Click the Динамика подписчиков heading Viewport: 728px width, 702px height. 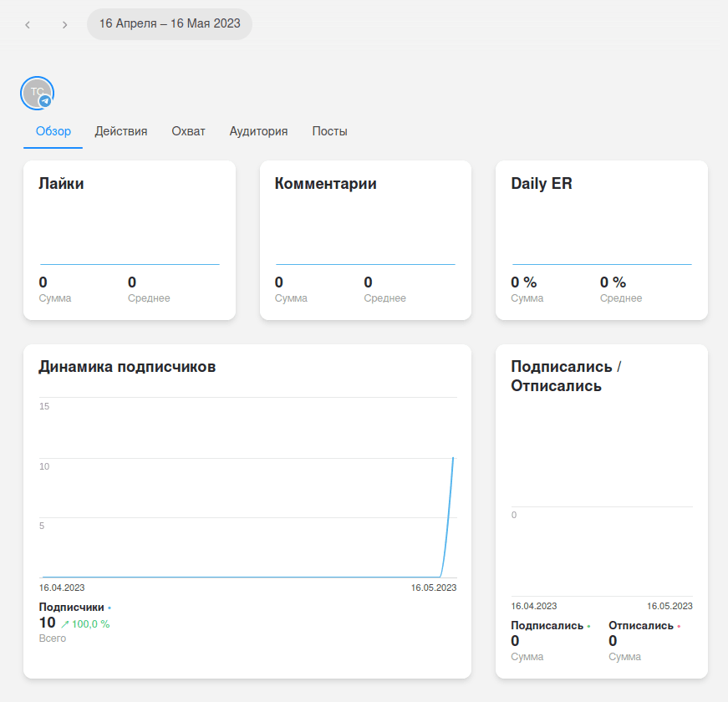[x=127, y=367]
